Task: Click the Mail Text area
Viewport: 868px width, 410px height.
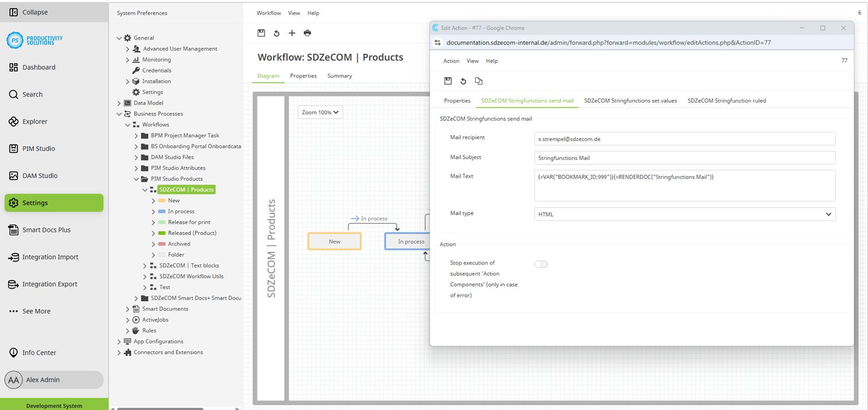Action: tap(685, 185)
